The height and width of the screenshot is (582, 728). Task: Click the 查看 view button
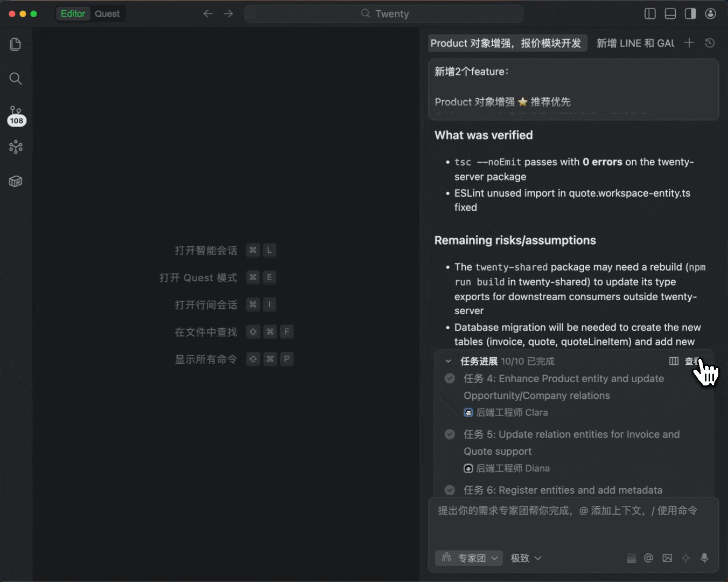click(694, 361)
